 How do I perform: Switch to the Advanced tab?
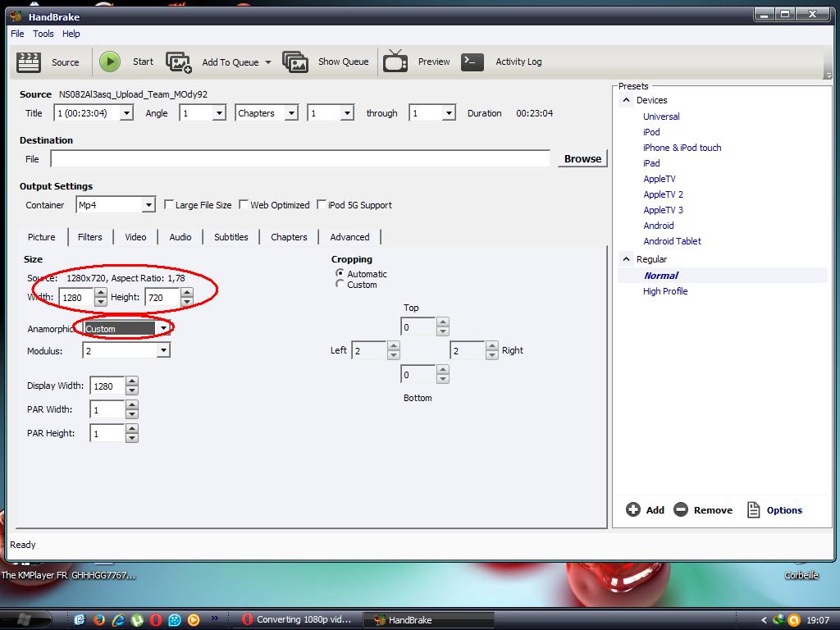coord(349,237)
